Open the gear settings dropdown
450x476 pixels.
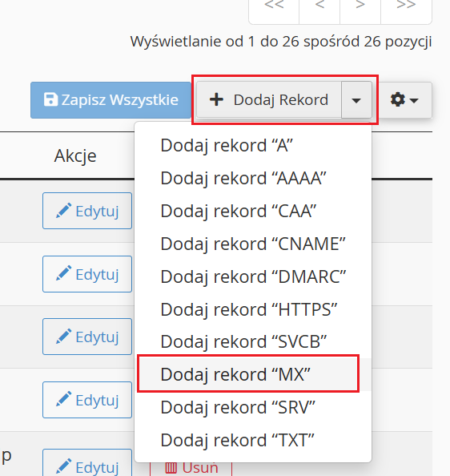coord(405,100)
